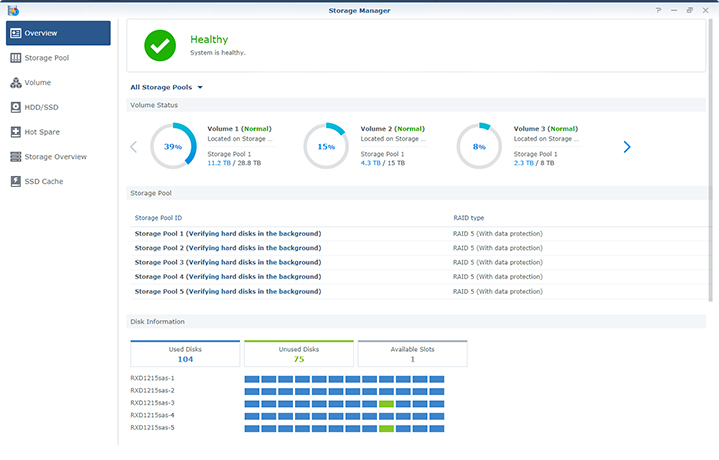Show next volumes with right arrow
The image size is (719, 460).
click(x=627, y=147)
